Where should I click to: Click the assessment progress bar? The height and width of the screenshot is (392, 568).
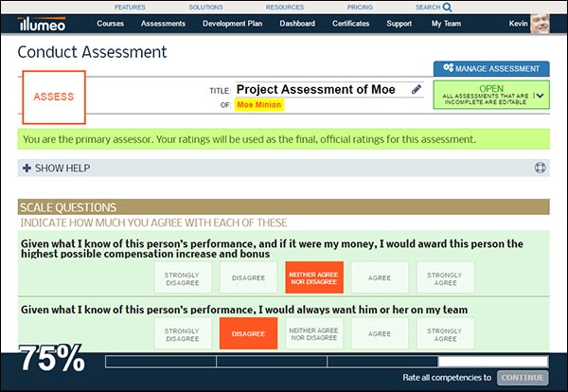[327, 362]
